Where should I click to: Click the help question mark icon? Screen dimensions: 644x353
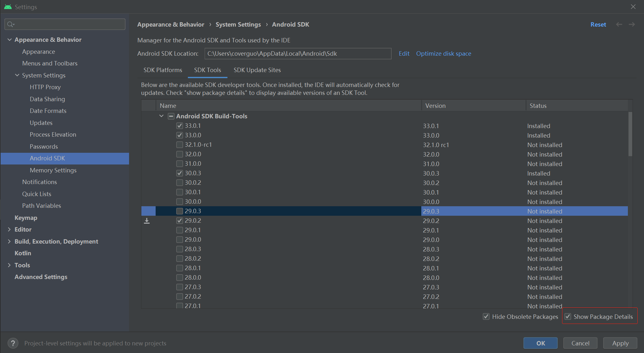[x=13, y=343]
